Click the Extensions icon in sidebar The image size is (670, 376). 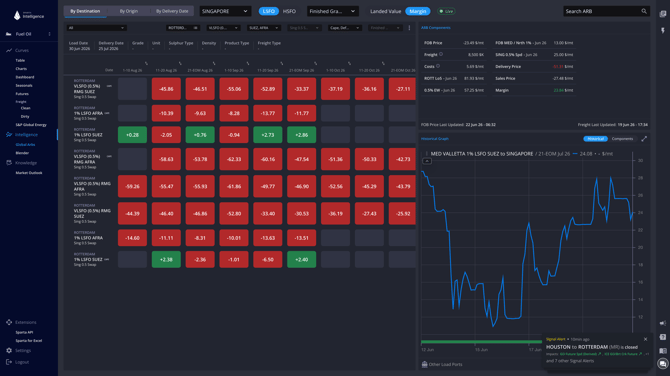click(9, 322)
